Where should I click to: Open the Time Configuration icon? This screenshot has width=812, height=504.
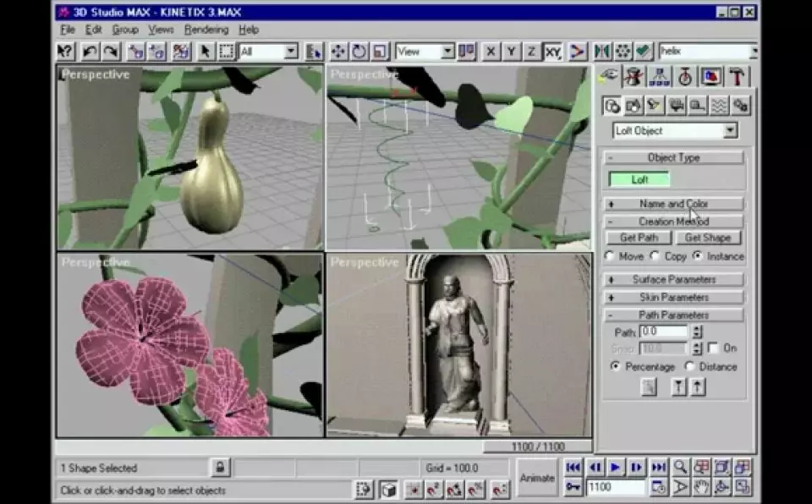[x=659, y=487]
